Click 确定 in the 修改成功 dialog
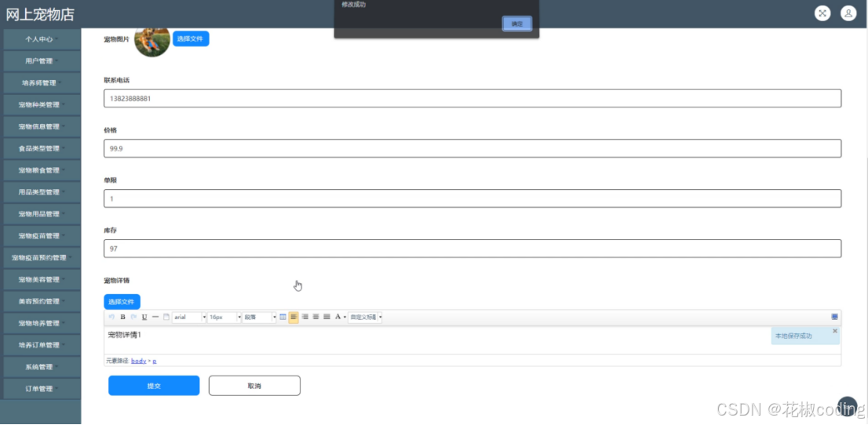The image size is (868, 425). click(517, 24)
